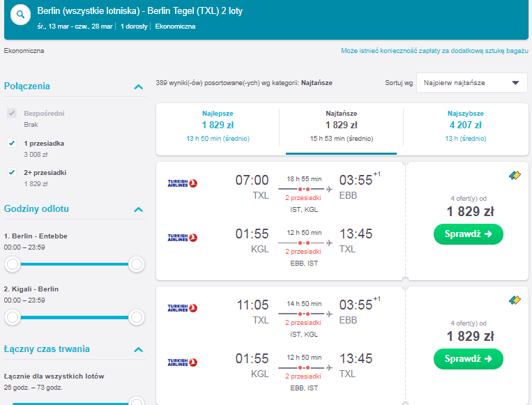532x405 pixels.
Task: Click Turkish Airlines logo for 11:05 flight
Action: coord(182,308)
